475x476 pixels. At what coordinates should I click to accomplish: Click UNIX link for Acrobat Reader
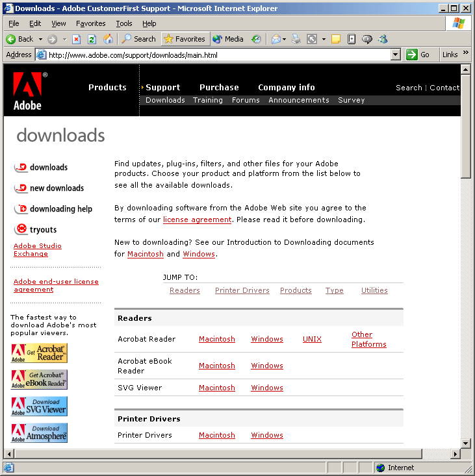312,339
